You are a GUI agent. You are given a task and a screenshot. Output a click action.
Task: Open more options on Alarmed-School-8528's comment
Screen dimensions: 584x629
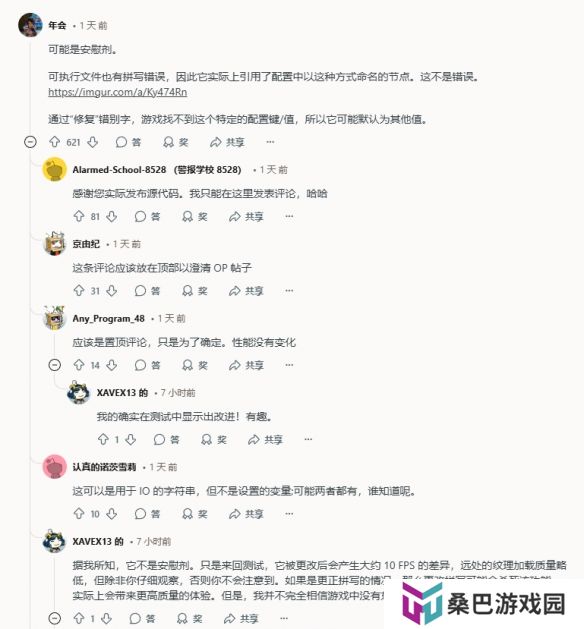point(289,217)
